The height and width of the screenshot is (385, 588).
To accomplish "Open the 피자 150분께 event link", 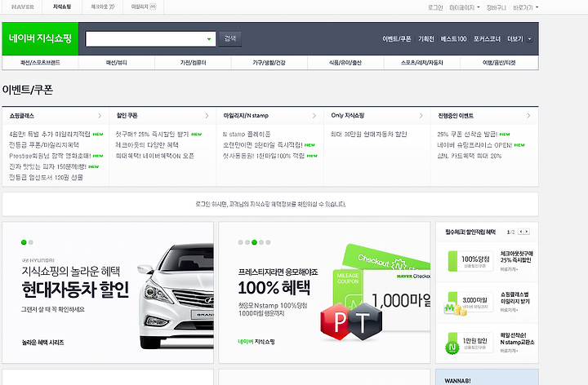I will click(x=47, y=166).
